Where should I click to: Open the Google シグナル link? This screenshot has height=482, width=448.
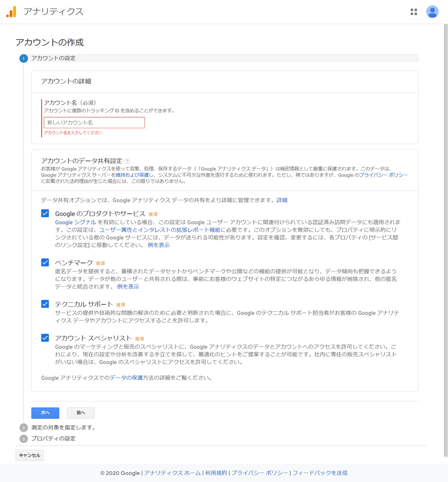click(x=76, y=222)
